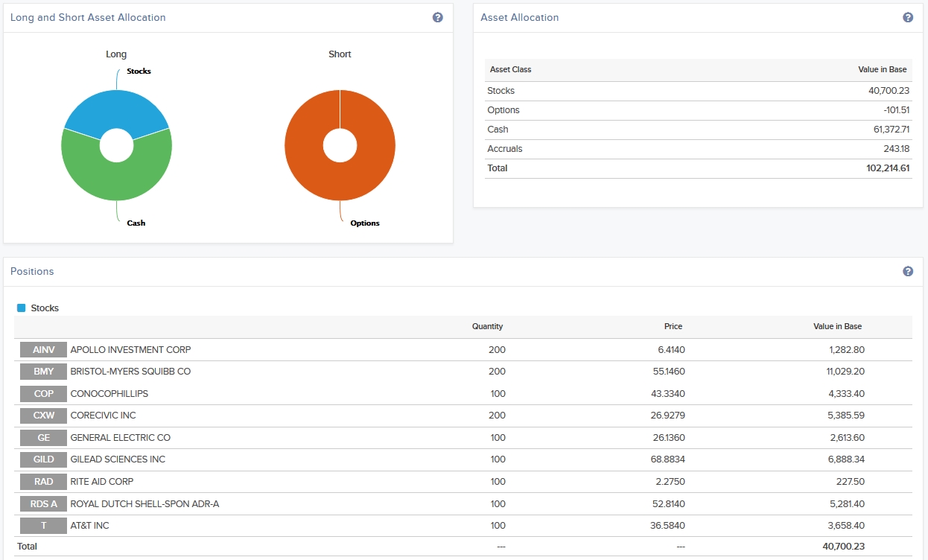928x560 pixels.
Task: Click the blue Stocks legend square
Action: click(x=21, y=308)
